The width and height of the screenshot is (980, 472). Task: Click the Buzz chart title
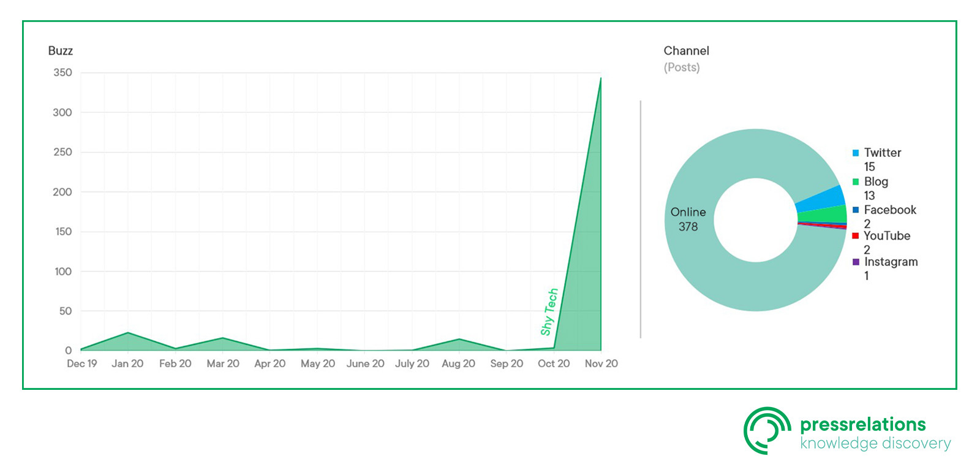click(x=61, y=51)
